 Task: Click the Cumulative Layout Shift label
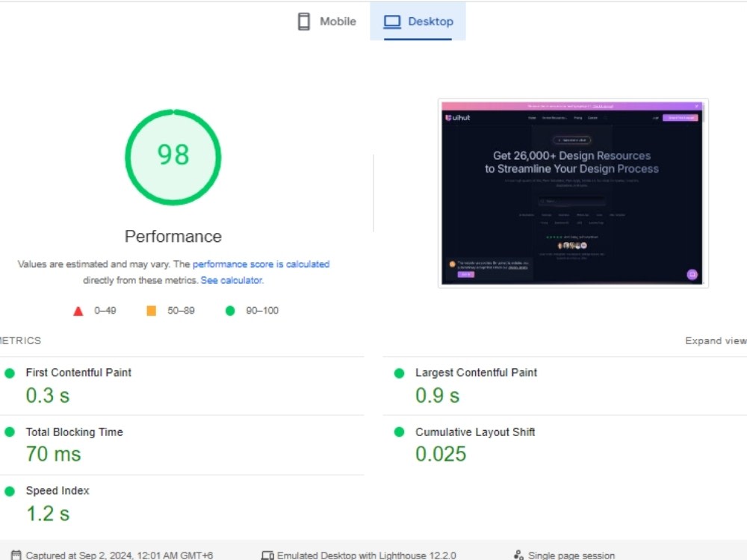pos(475,432)
